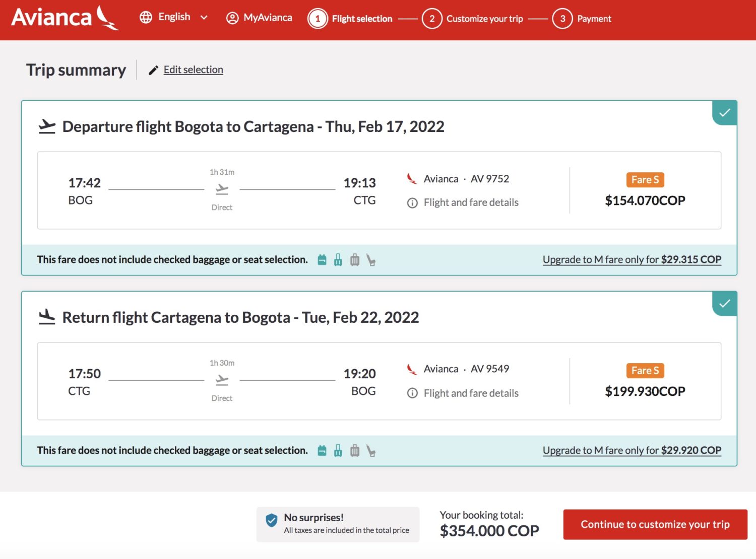The width and height of the screenshot is (756, 559).
Task: Upgrade to M fare for $29.920 COP
Action: tap(632, 450)
